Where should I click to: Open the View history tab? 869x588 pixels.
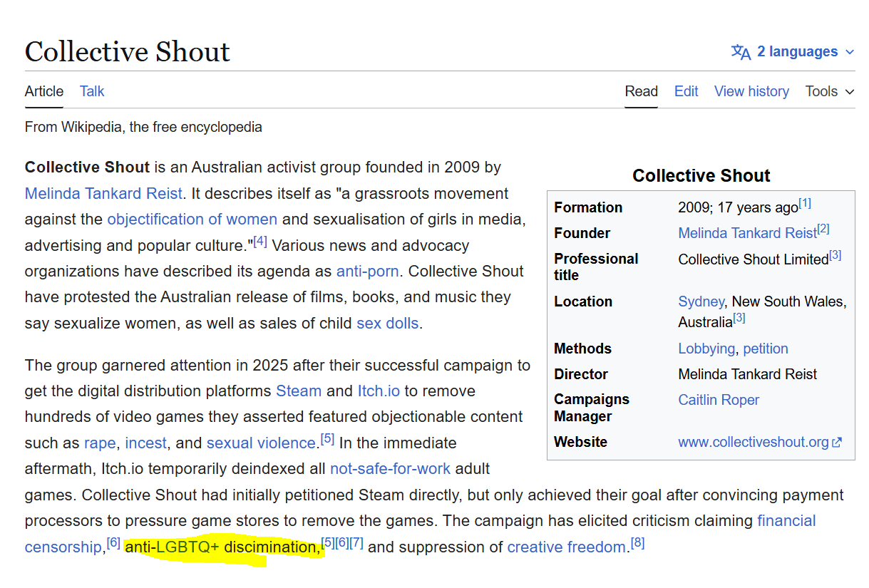point(752,91)
